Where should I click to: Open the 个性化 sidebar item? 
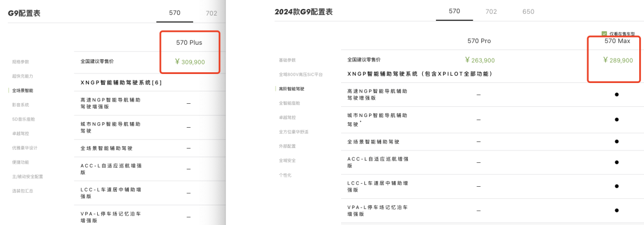285,175
